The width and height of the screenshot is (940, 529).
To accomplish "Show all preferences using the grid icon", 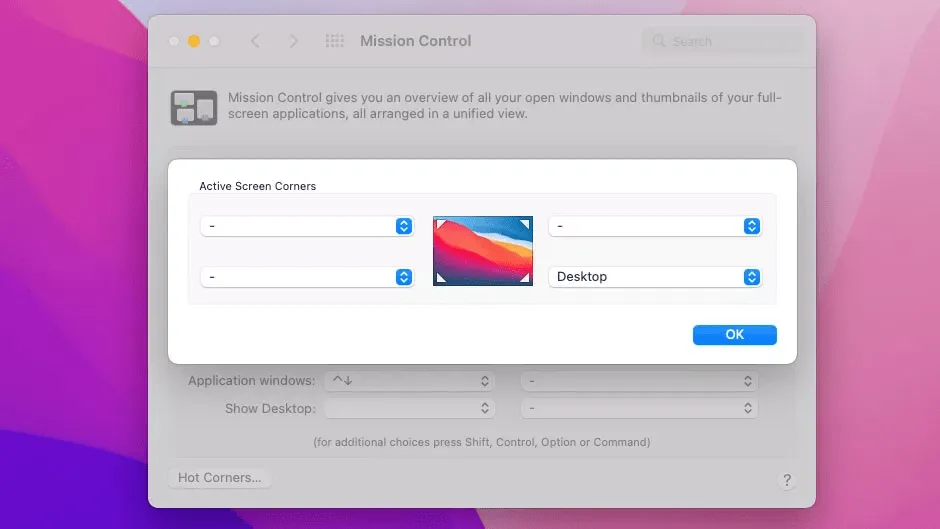I will 335,41.
